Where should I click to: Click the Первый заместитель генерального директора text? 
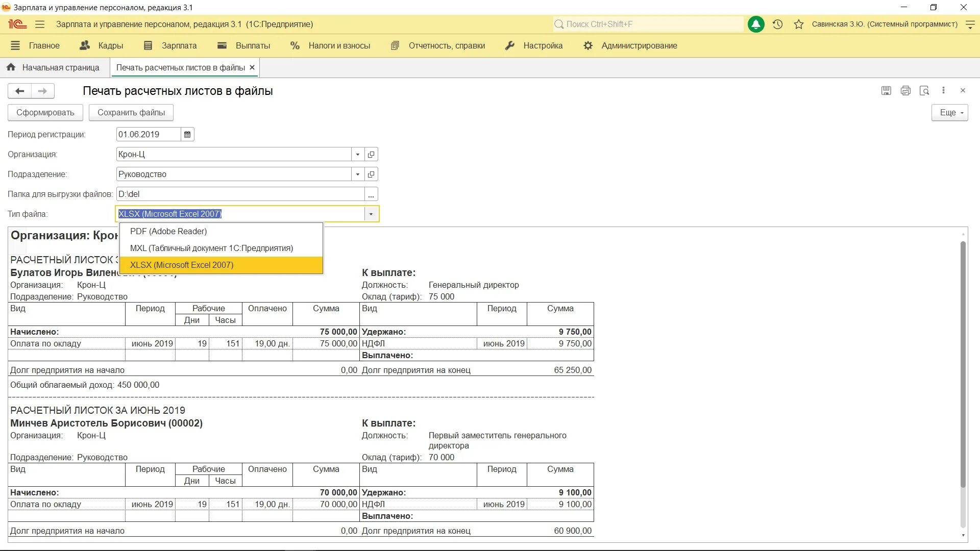tap(497, 441)
